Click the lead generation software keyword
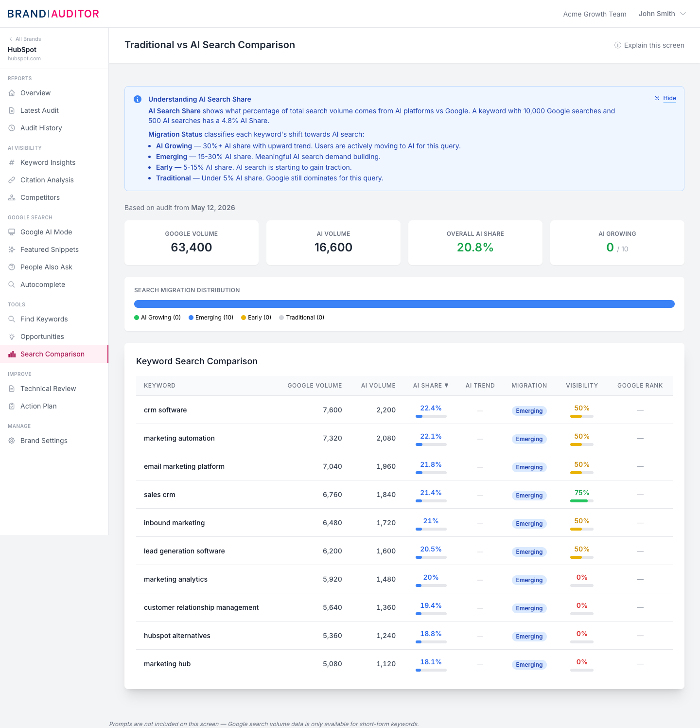The height and width of the screenshot is (728, 700). [184, 551]
